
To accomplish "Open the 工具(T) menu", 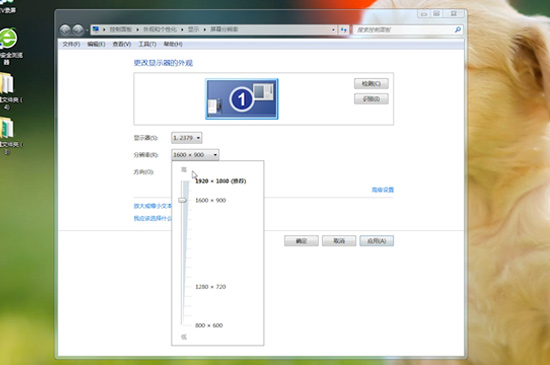I will pyautogui.click(x=147, y=44).
